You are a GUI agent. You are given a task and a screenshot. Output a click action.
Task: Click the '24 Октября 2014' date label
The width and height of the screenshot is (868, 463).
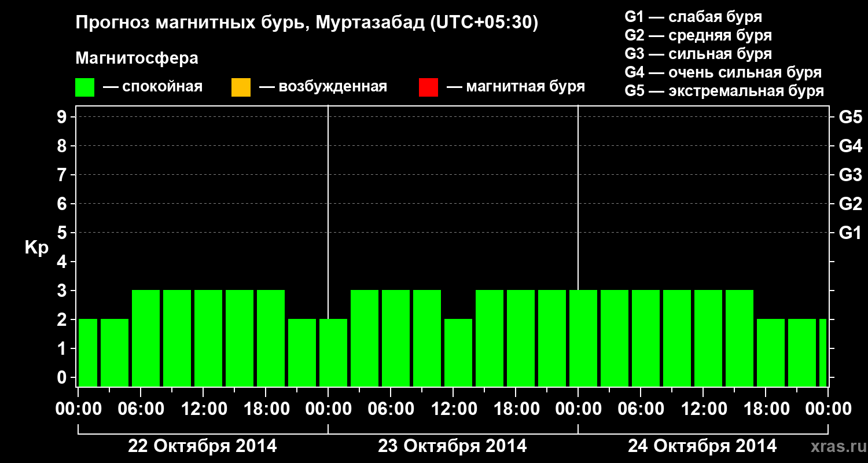click(x=703, y=446)
